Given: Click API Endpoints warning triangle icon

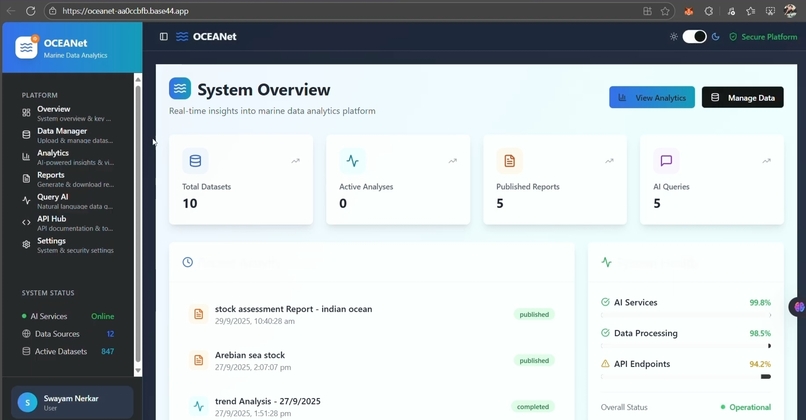Looking at the screenshot, I should [x=605, y=363].
